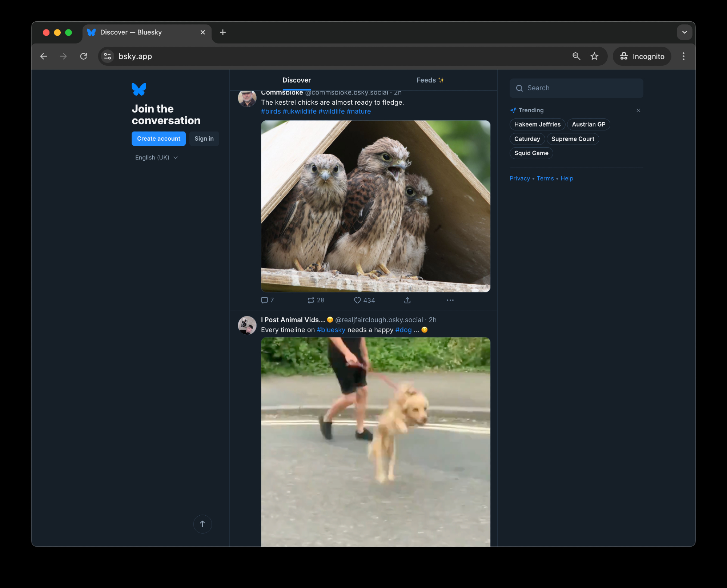
Task: Click the Bluesky butterfly logo
Action: click(x=139, y=89)
